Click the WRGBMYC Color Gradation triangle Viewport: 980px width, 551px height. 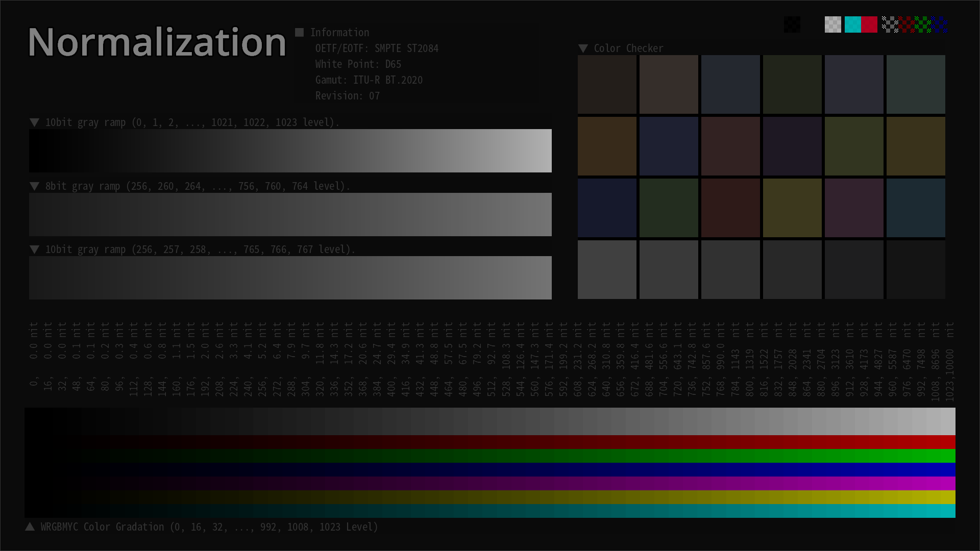30,527
